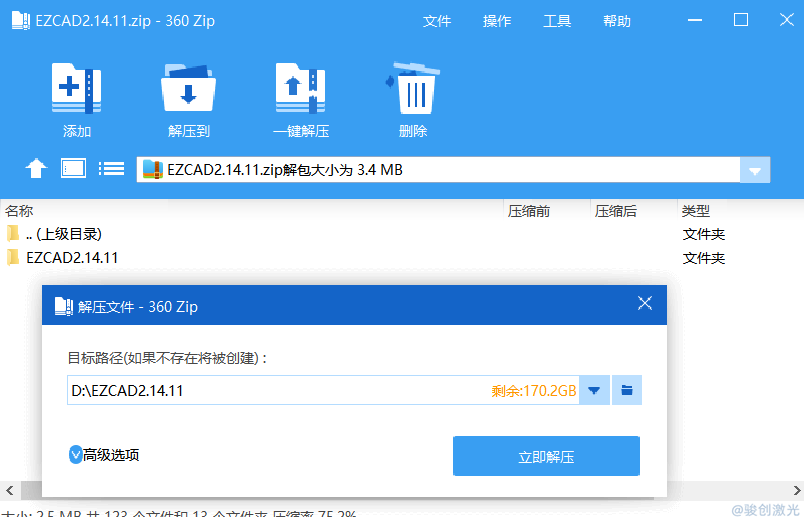Screen dimensions: 804x517
Task: Click the horizontal scrollbar left arrow
Action: [10, 490]
